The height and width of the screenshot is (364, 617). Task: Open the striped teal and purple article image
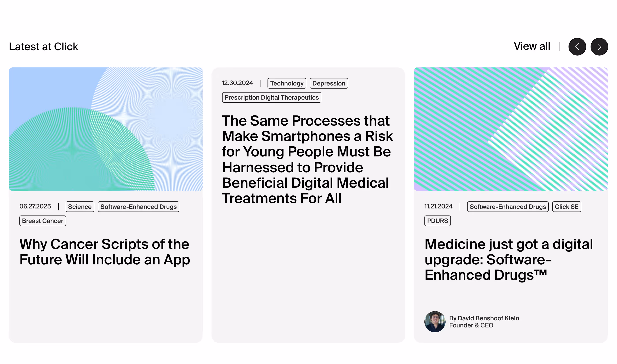[x=511, y=129]
